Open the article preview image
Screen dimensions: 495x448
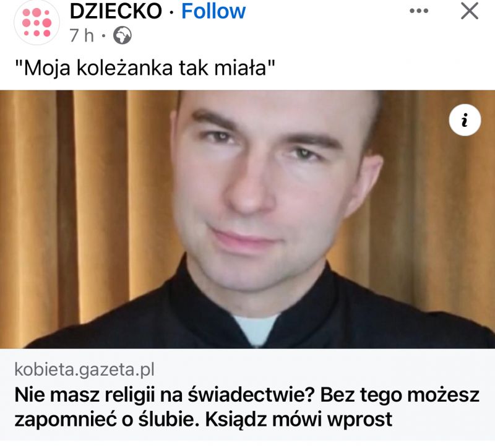(247, 220)
